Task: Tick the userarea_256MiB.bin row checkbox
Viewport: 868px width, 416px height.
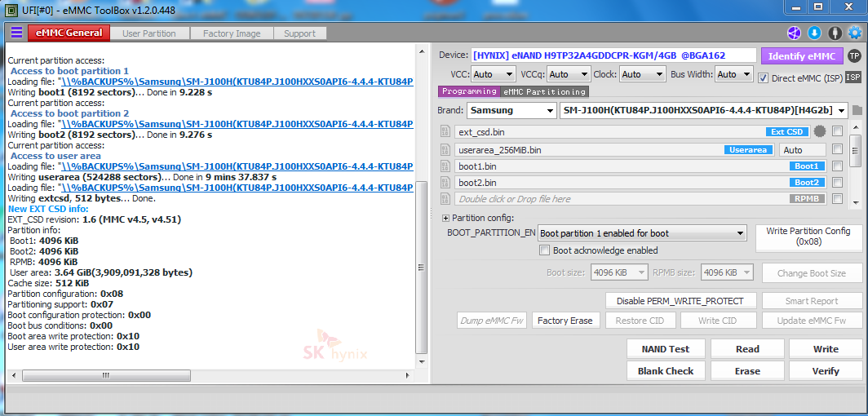Action: pos(838,148)
